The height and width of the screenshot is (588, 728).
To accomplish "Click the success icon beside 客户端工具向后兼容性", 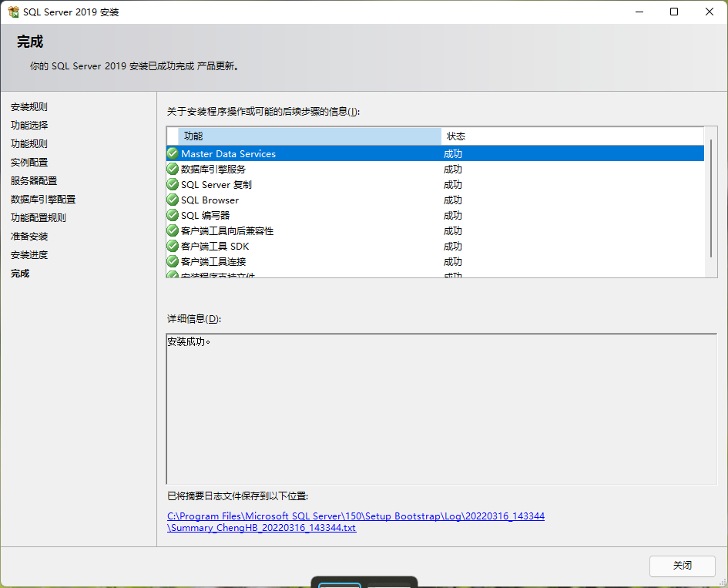I will tap(173, 230).
